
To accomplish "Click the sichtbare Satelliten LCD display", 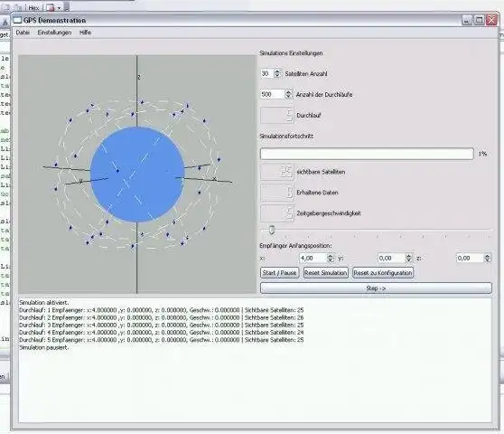I will pos(276,172).
